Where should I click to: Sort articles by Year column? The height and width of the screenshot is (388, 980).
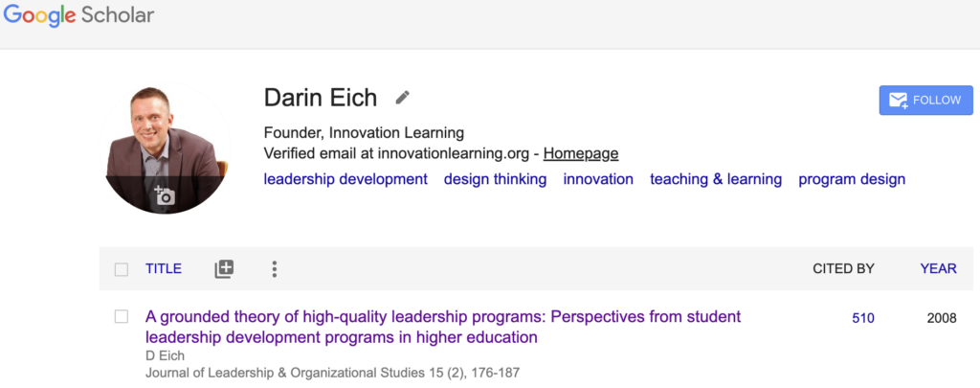click(x=938, y=269)
